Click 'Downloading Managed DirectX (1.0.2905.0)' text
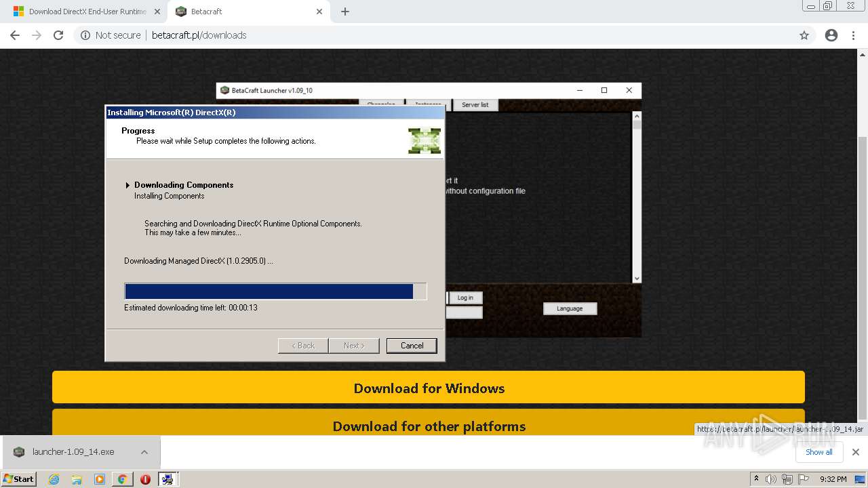868x488 pixels. coord(199,261)
